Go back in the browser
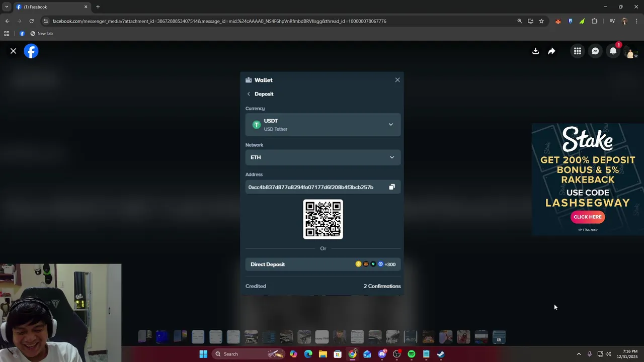 tap(7, 21)
